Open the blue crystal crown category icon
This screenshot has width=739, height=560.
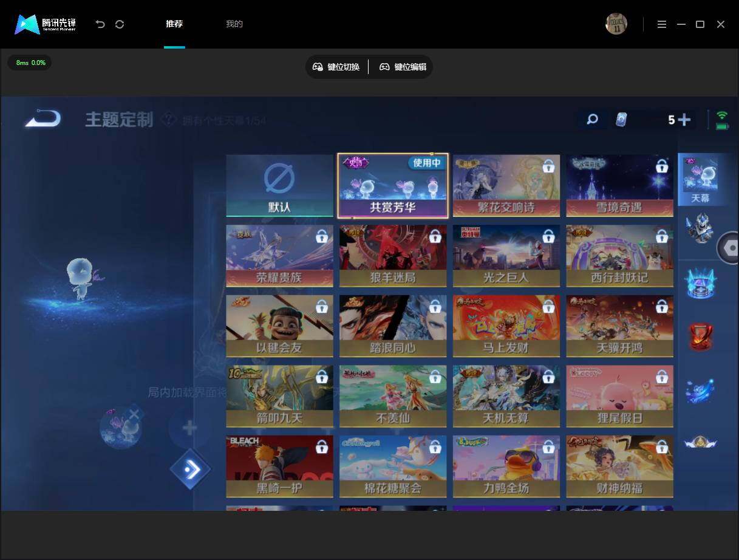pyautogui.click(x=700, y=283)
